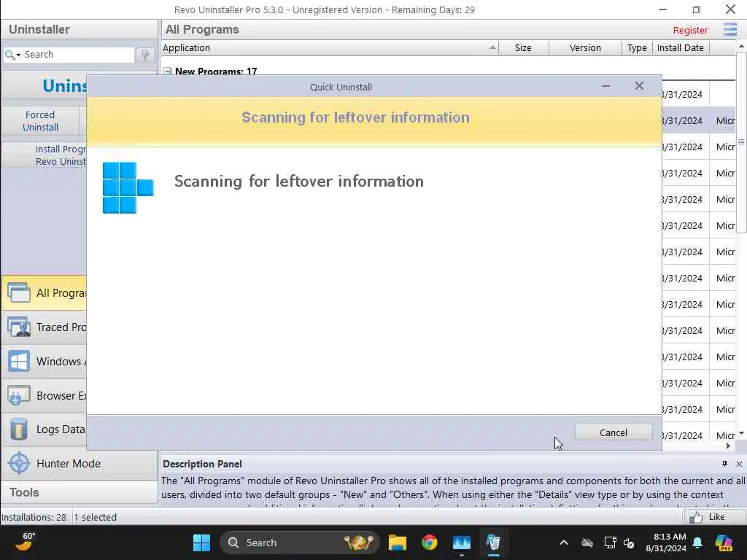Click the network display tray icon
The height and width of the screenshot is (560, 747).
pos(610,542)
